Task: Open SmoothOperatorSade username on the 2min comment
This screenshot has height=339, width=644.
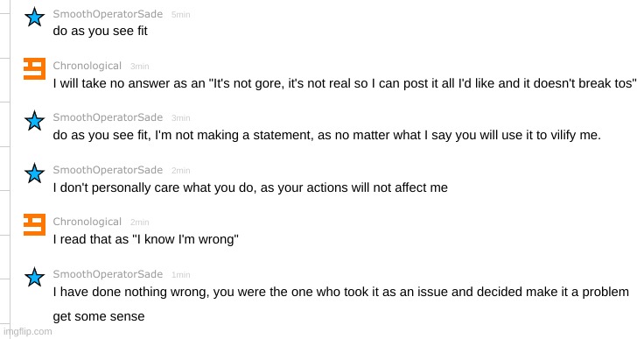Action: 108,170
